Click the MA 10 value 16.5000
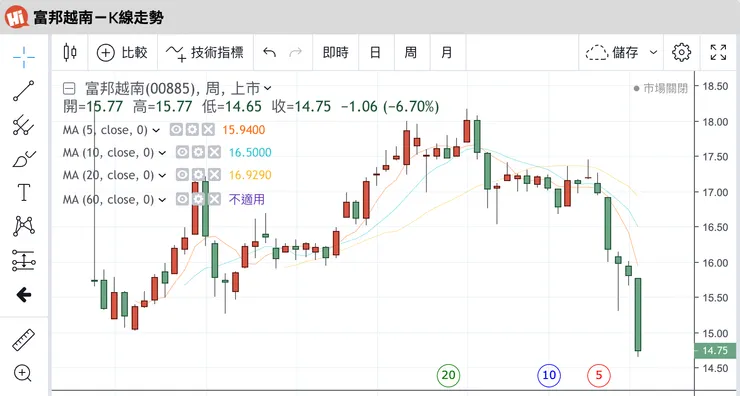Viewport: 740px width, 396px height. pyautogui.click(x=250, y=152)
